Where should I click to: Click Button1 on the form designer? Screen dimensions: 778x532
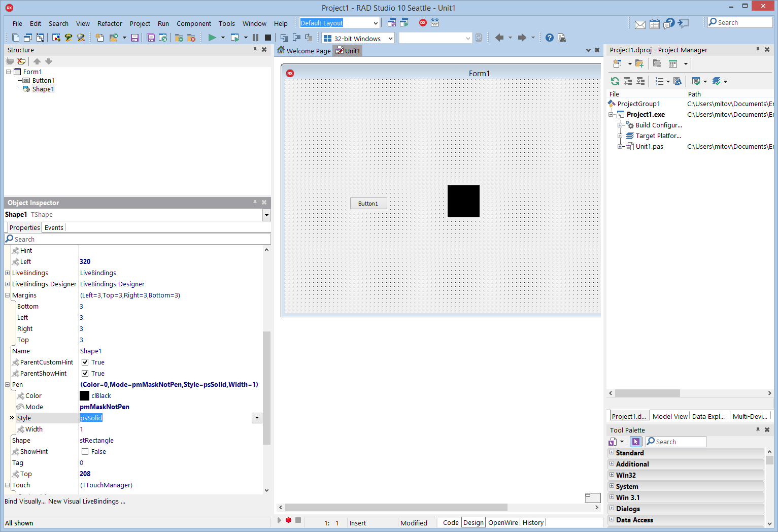368,204
